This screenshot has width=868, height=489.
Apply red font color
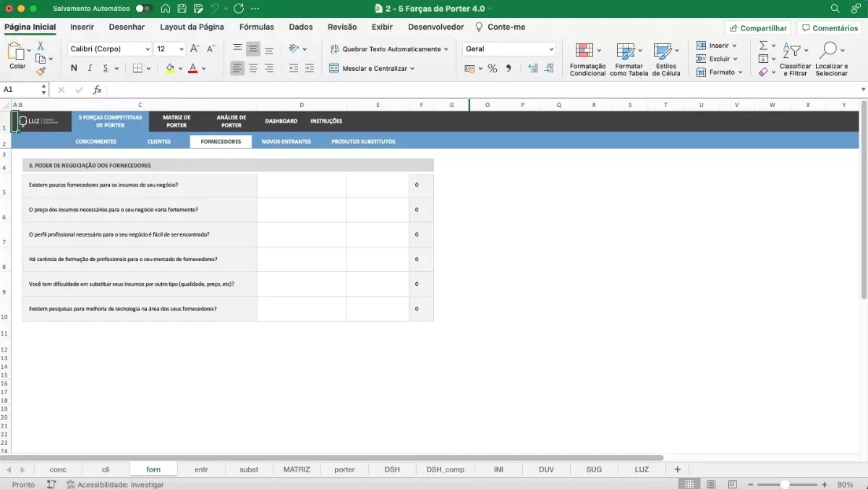point(192,68)
